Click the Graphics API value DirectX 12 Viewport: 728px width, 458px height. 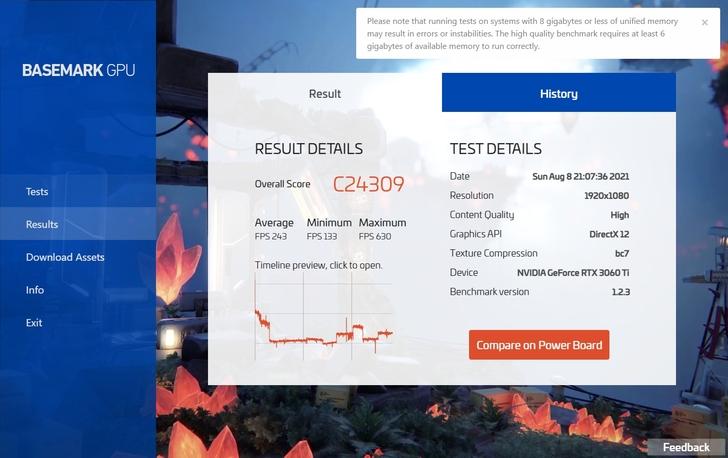point(609,234)
